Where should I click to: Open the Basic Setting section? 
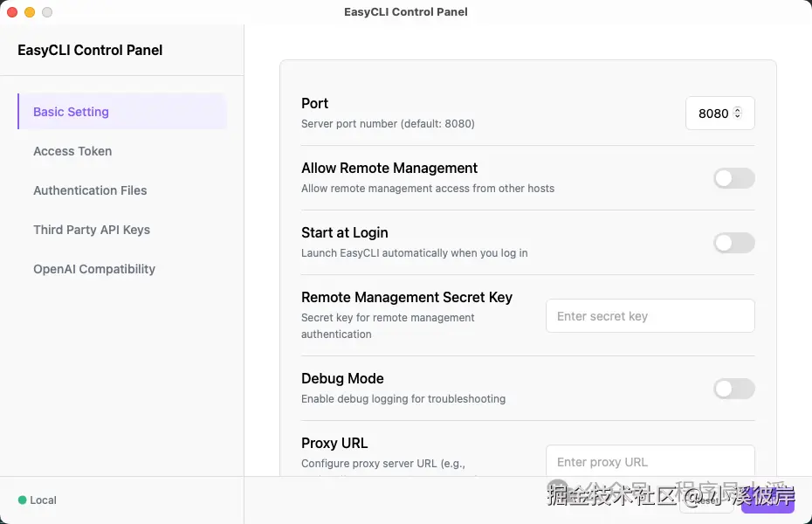tap(122, 111)
